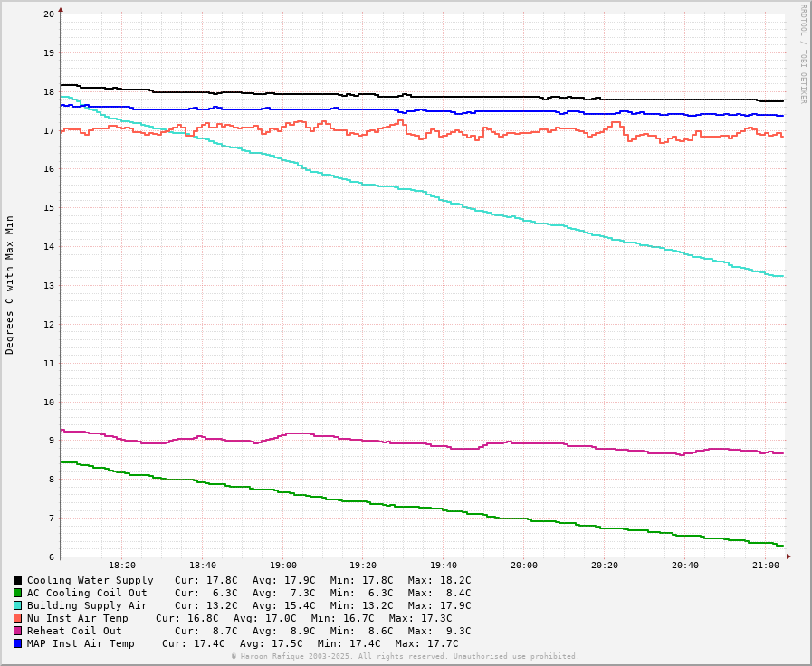Click the red arrow atop the y-axis
This screenshot has height=666, width=812.
[61, 10]
